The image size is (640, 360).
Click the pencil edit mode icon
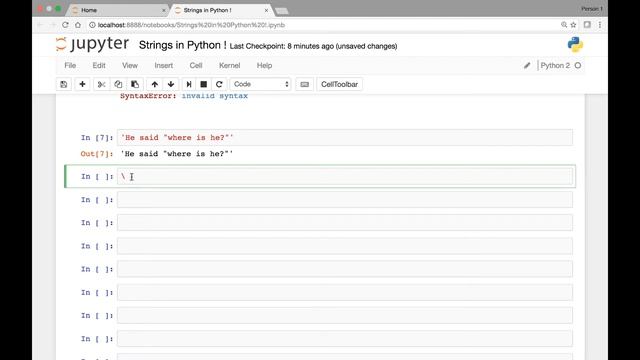527,65
